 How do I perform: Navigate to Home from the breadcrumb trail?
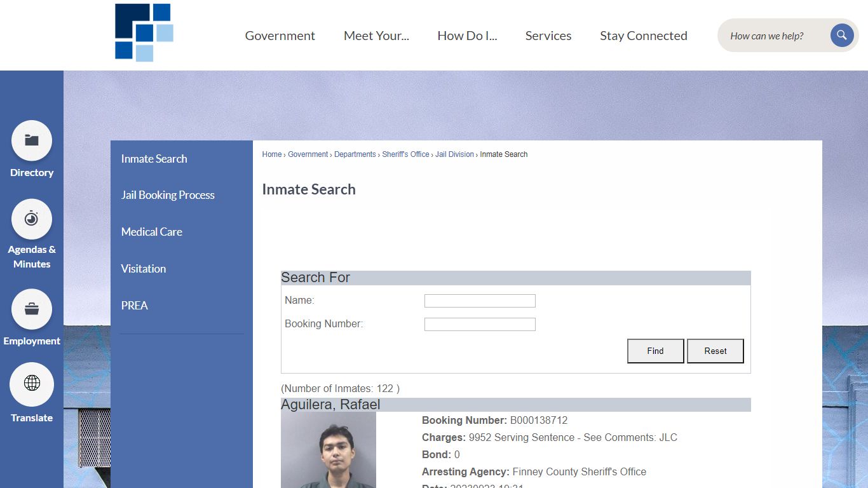tap(271, 154)
